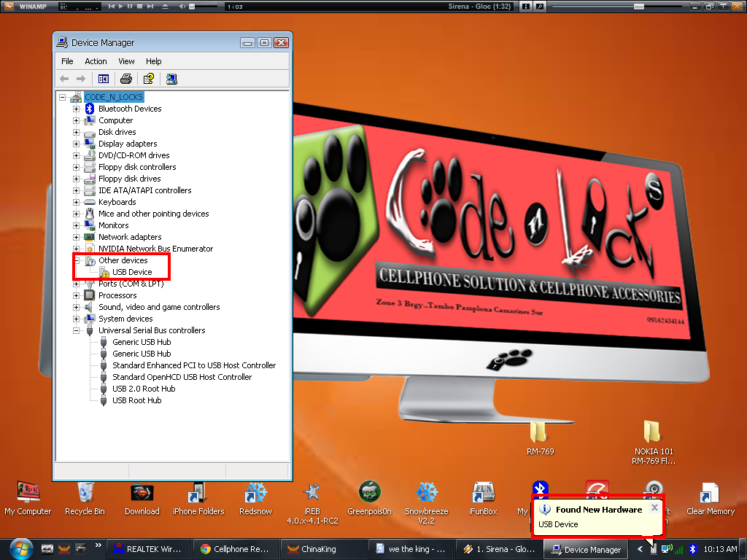Open the File menu in Device Manager
The image size is (747, 560).
67,61
